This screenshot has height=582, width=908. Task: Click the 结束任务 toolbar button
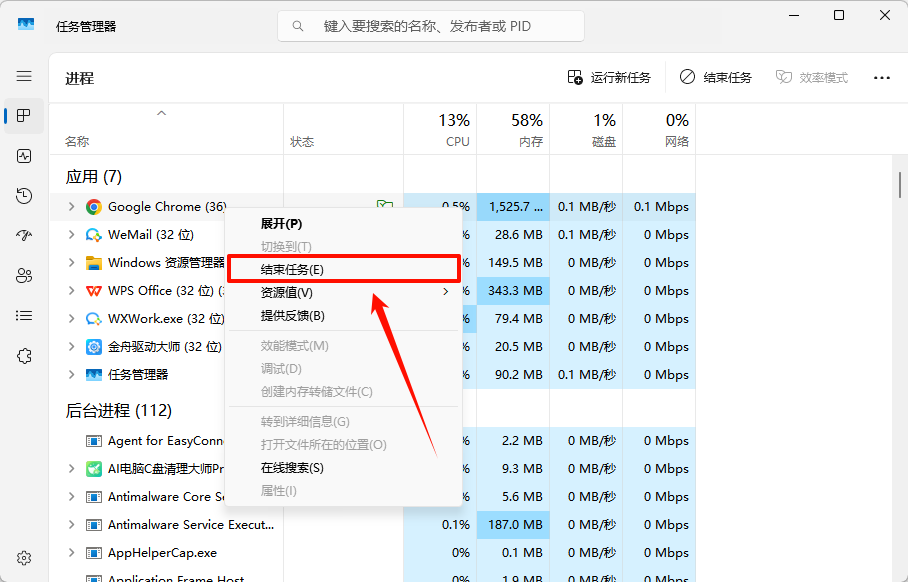click(716, 77)
